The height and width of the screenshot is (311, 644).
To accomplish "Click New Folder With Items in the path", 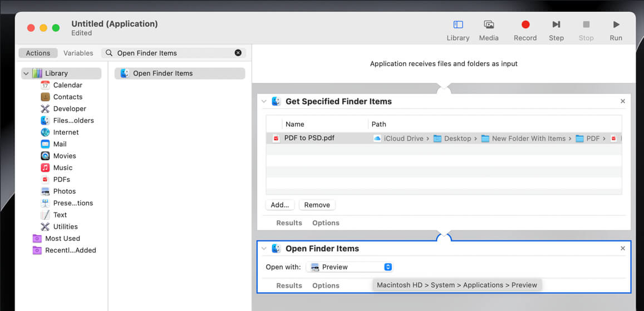I will (x=524, y=139).
